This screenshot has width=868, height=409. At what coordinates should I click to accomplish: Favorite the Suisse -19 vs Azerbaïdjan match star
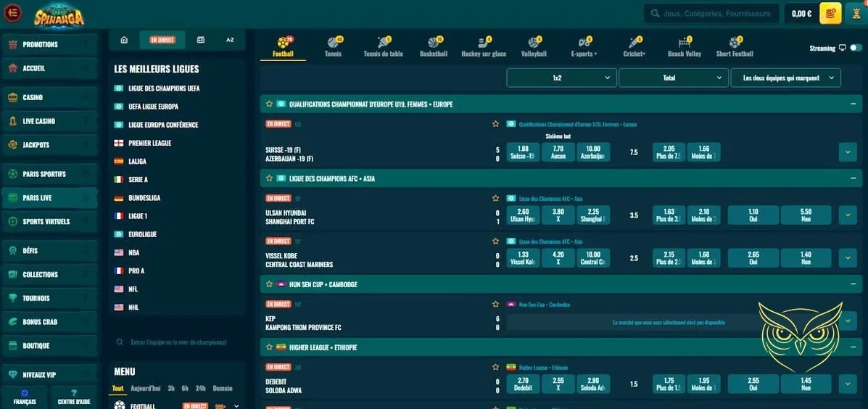pyautogui.click(x=496, y=124)
